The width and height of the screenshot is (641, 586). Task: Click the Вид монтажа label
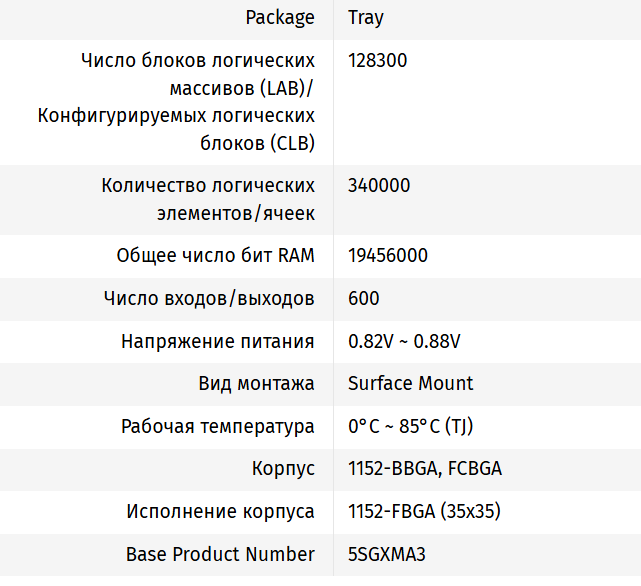[x=256, y=384]
